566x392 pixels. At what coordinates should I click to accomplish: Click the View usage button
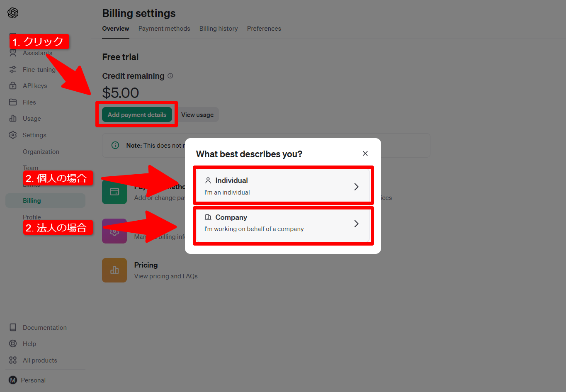[197, 115]
